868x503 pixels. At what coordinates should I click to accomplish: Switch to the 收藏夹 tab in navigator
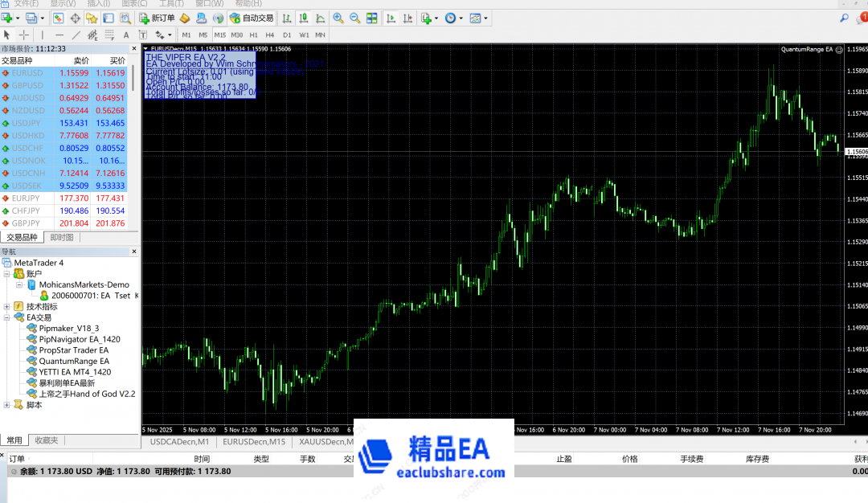pyautogui.click(x=46, y=440)
